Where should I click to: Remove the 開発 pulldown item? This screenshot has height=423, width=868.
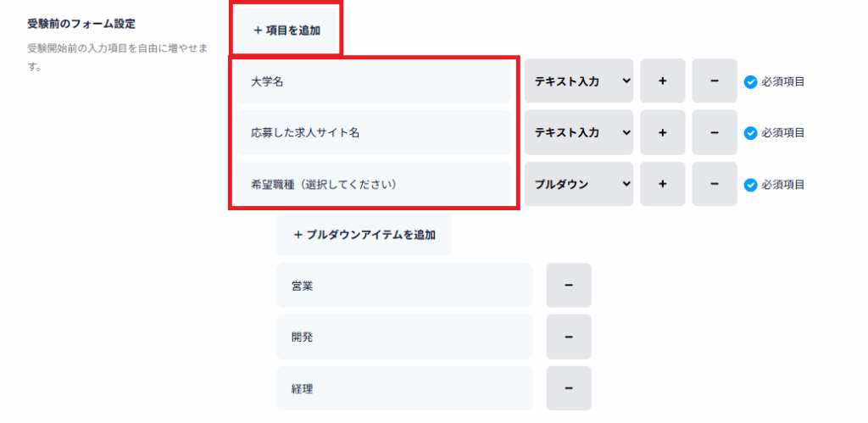[x=568, y=337]
